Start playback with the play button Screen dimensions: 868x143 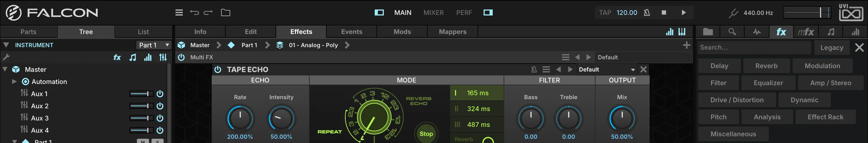point(684,12)
